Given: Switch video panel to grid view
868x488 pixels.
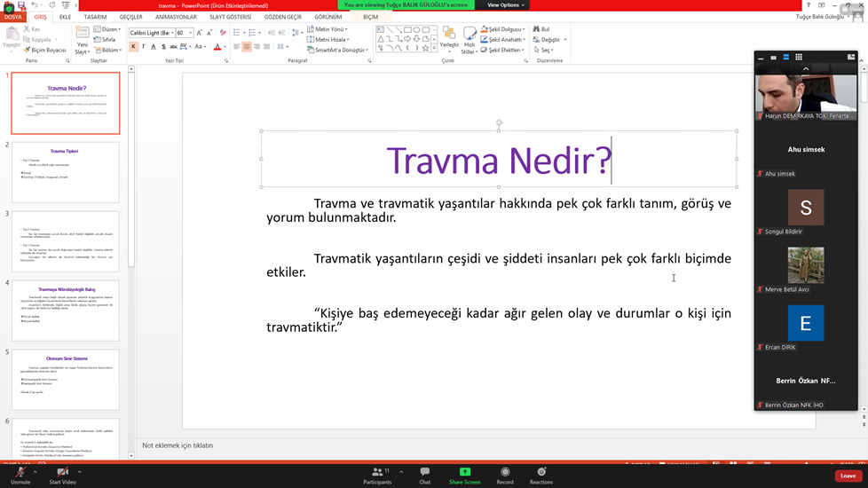Looking at the screenshot, I should pos(798,57).
